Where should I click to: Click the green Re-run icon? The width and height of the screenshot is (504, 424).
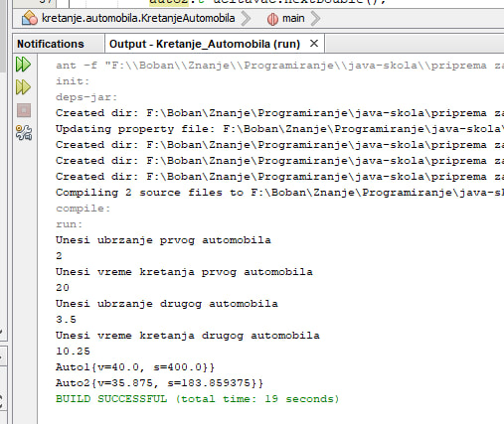23,64
